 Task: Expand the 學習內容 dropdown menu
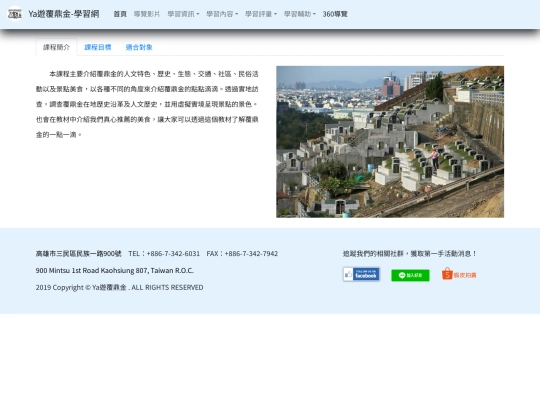(x=222, y=14)
